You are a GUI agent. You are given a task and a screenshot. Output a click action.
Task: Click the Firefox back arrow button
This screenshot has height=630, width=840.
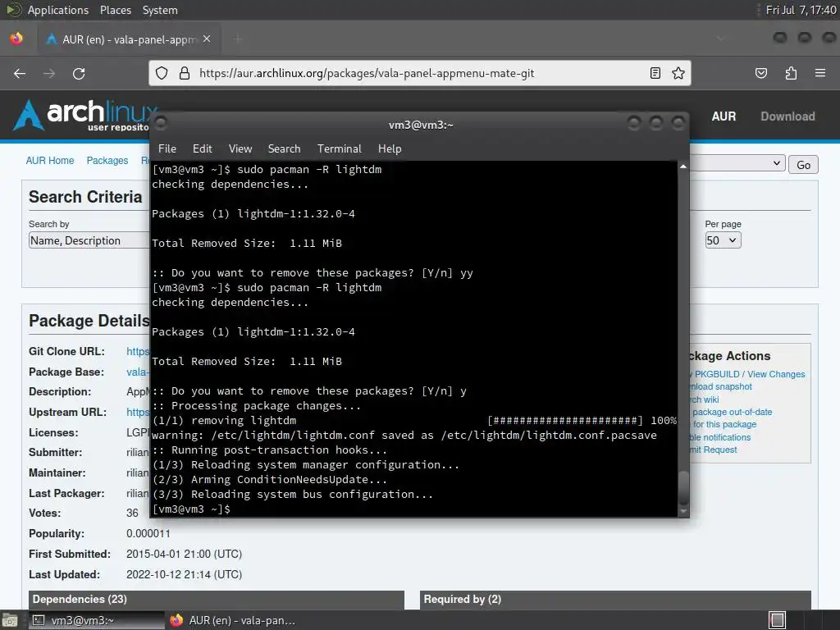pos(20,73)
